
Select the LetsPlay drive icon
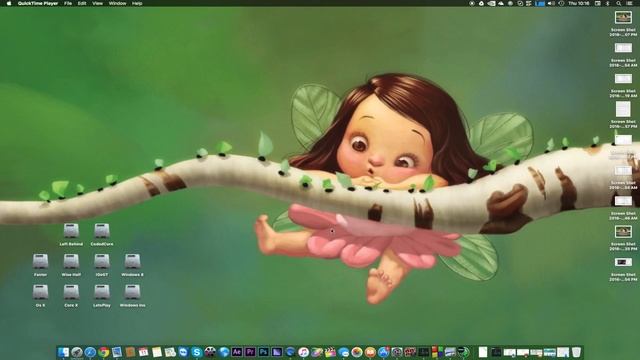(102, 292)
